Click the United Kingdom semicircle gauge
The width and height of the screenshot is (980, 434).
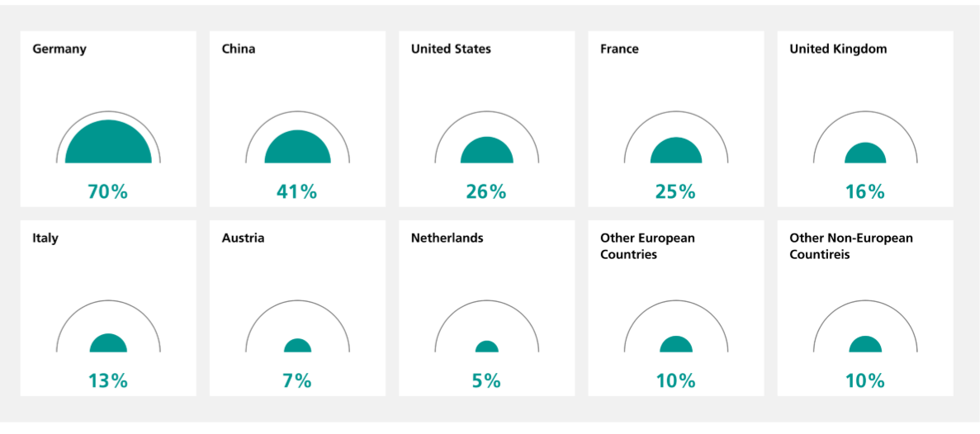(x=864, y=153)
